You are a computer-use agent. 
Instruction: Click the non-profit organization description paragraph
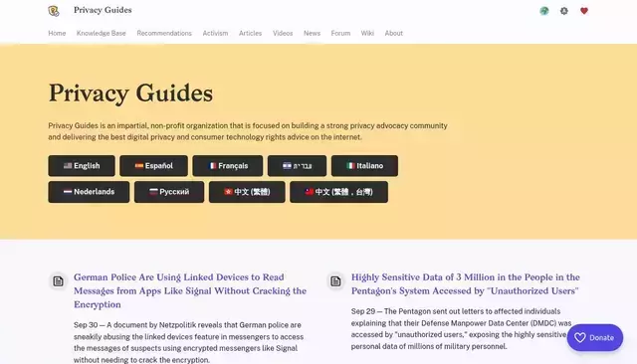click(248, 131)
